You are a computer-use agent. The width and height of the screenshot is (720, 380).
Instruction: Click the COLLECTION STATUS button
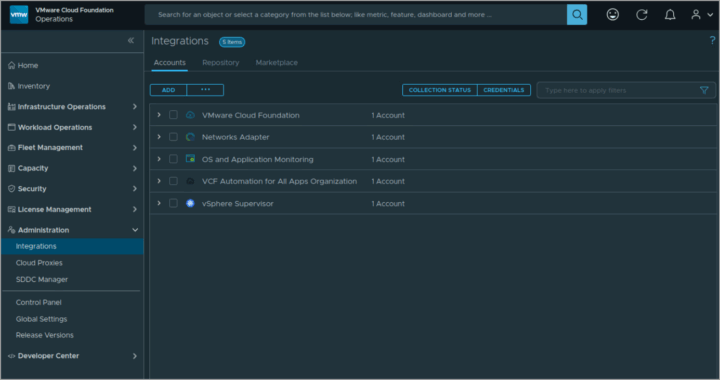[440, 90]
